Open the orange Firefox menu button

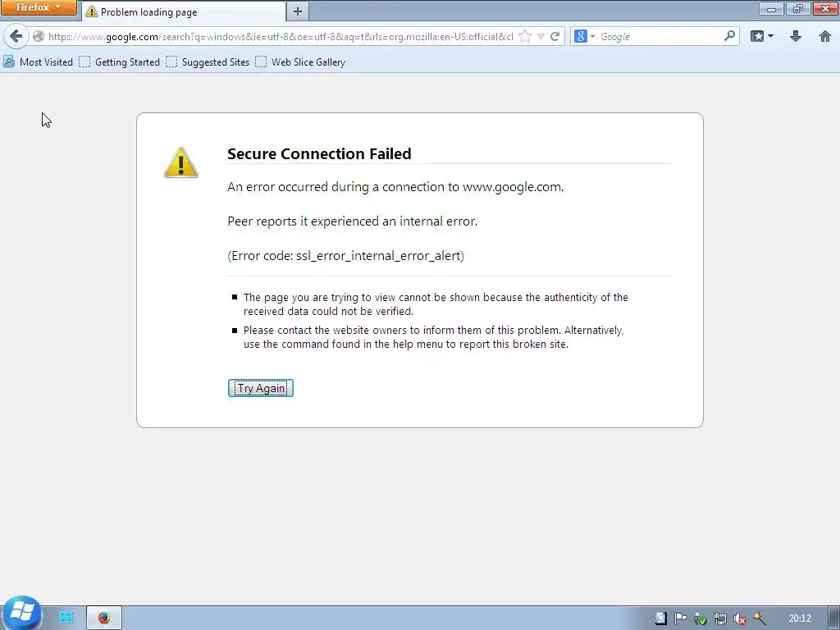click(x=39, y=7)
